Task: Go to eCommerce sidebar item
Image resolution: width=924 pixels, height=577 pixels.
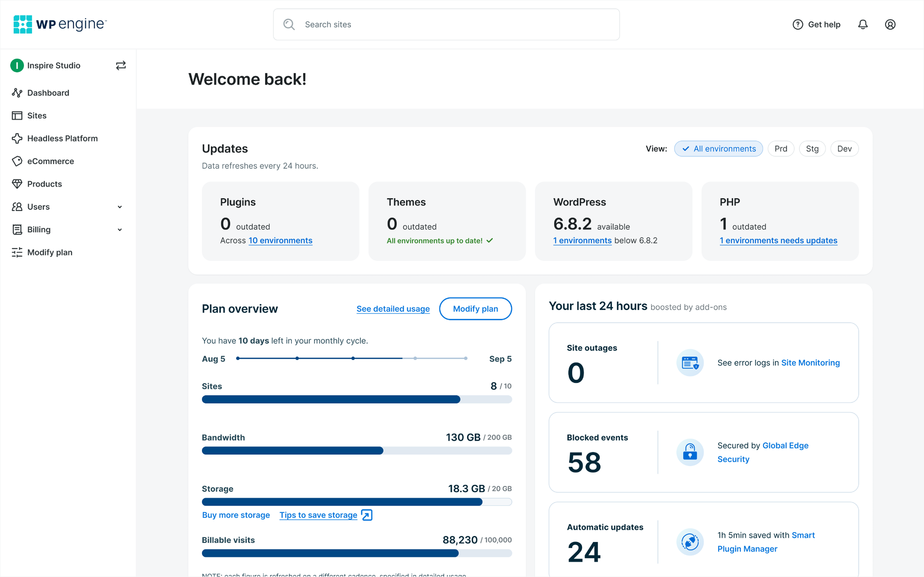Action: click(x=50, y=161)
